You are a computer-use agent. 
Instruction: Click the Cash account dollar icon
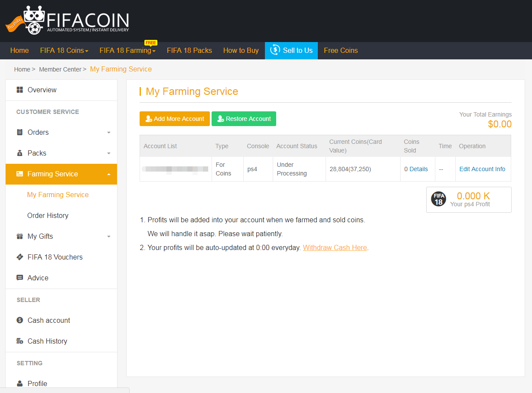[x=20, y=320]
